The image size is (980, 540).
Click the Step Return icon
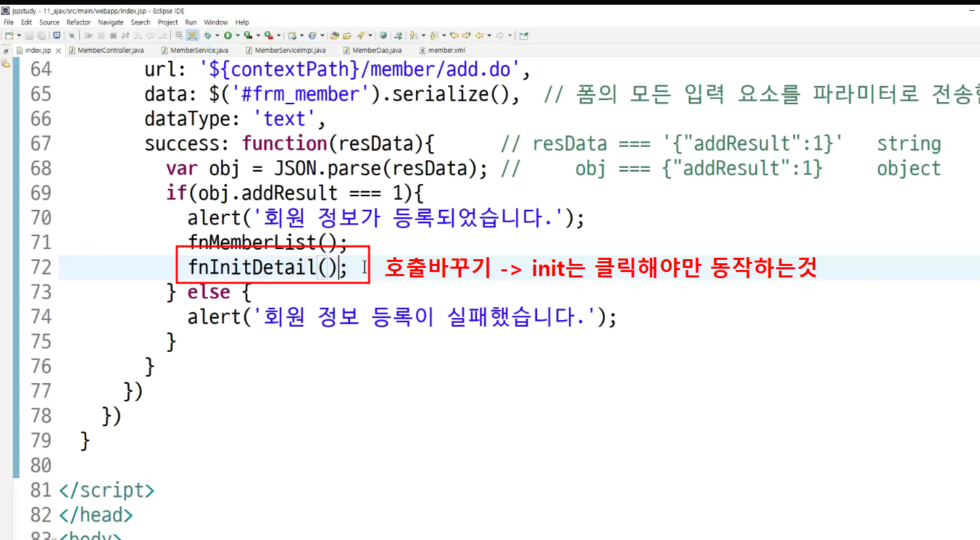click(x=163, y=35)
